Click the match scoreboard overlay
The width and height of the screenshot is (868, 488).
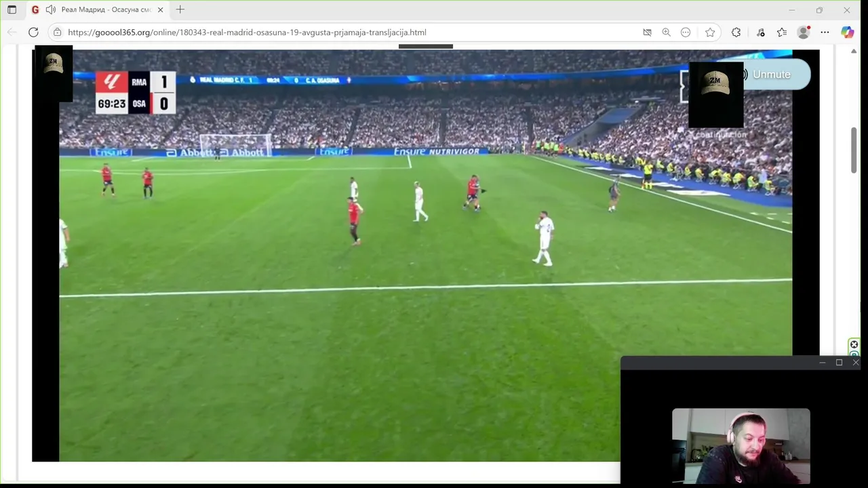[x=136, y=92]
